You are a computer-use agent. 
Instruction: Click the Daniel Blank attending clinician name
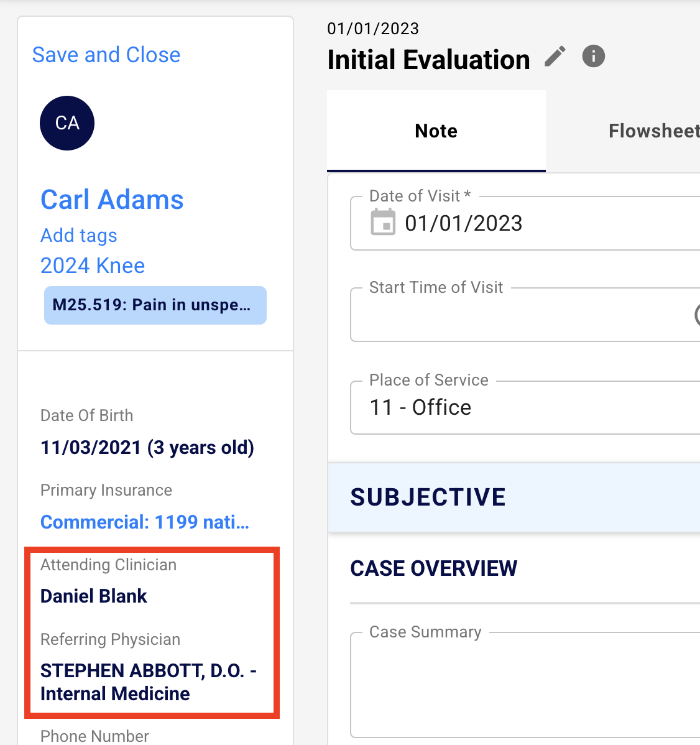pyautogui.click(x=94, y=596)
